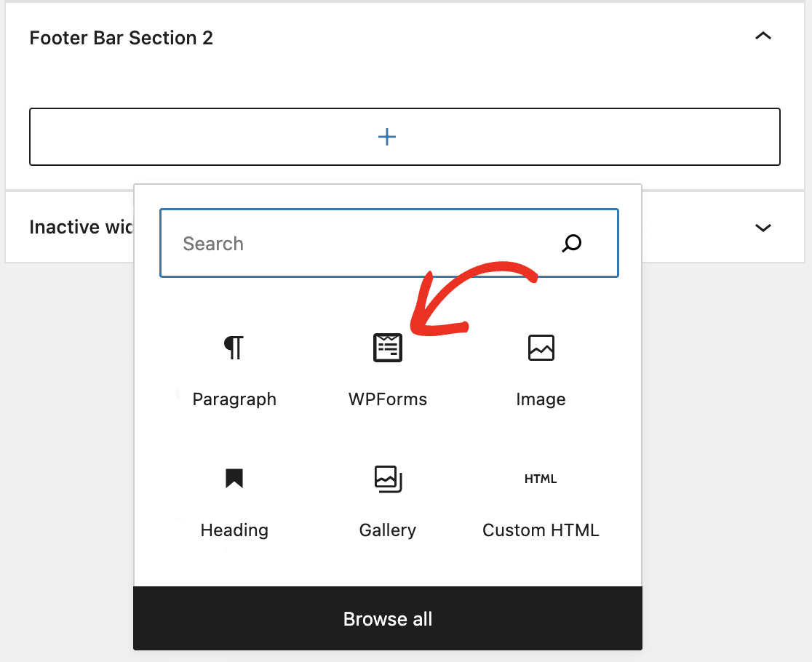Image resolution: width=812 pixels, height=662 pixels.
Task: Click the chevron next to Footer Bar Section 2
Action: [x=763, y=36]
